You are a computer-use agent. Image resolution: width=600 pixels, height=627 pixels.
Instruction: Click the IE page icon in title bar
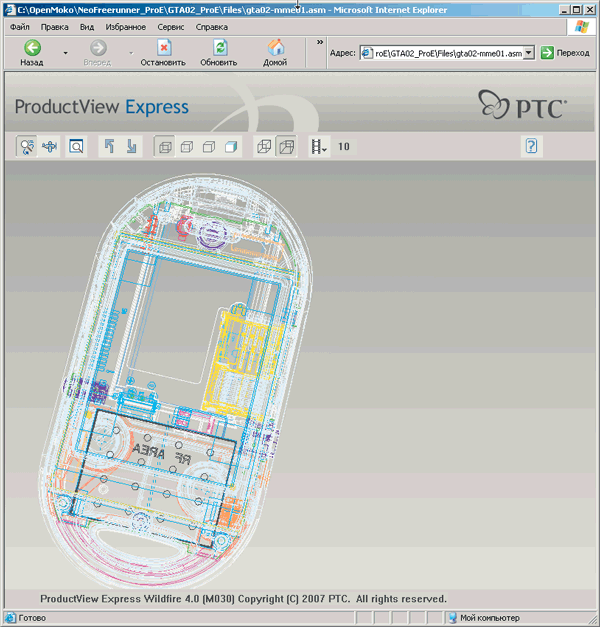point(10,10)
